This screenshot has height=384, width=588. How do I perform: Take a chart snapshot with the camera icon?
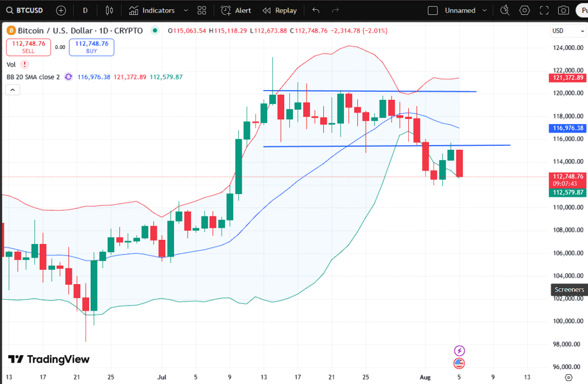(x=564, y=10)
